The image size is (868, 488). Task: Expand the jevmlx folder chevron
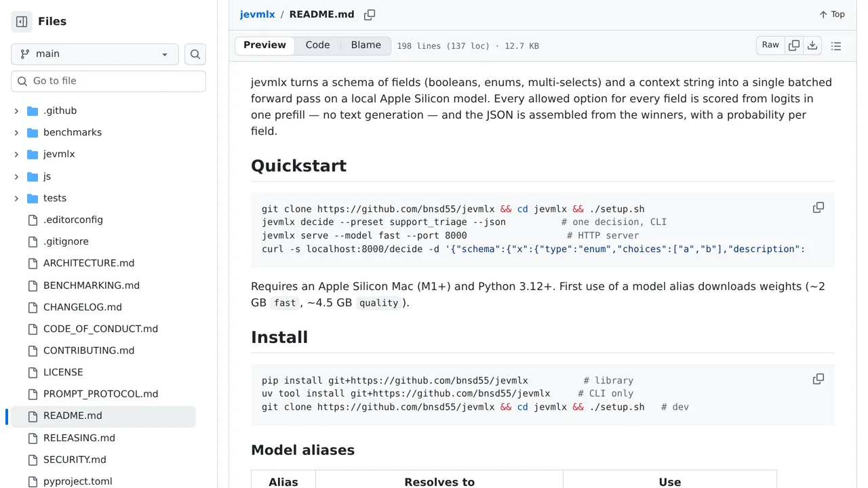tap(16, 154)
